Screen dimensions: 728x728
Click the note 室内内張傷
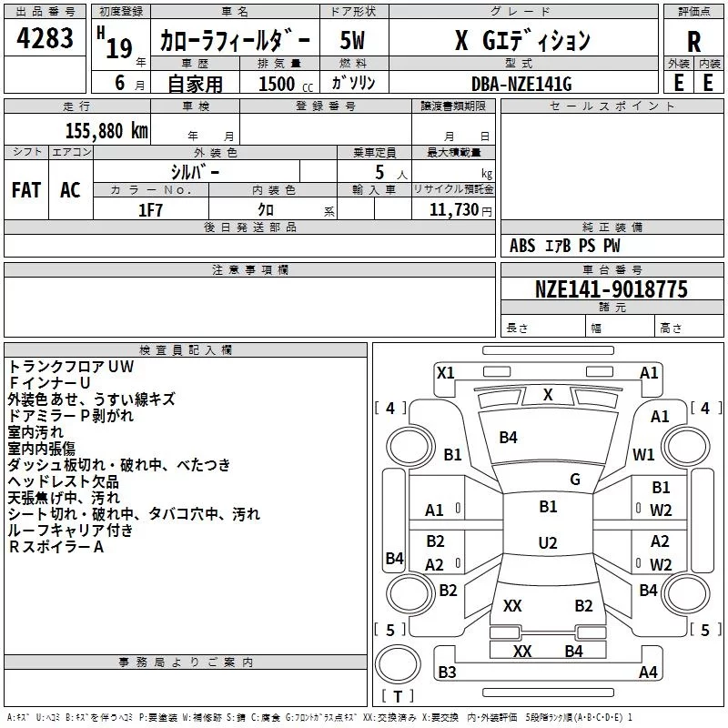(x=41, y=449)
